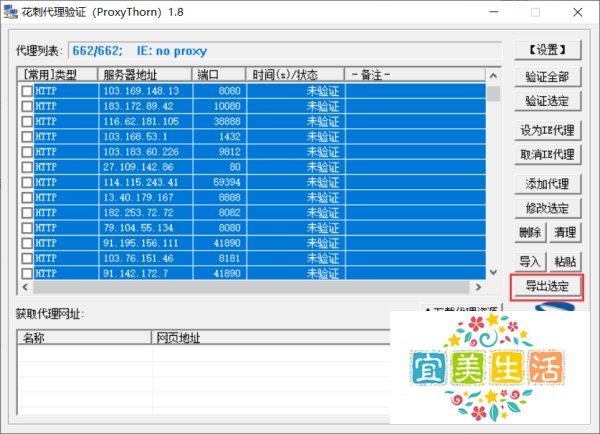Select server address 91.195.156.111
600x434 pixels.
(x=141, y=243)
